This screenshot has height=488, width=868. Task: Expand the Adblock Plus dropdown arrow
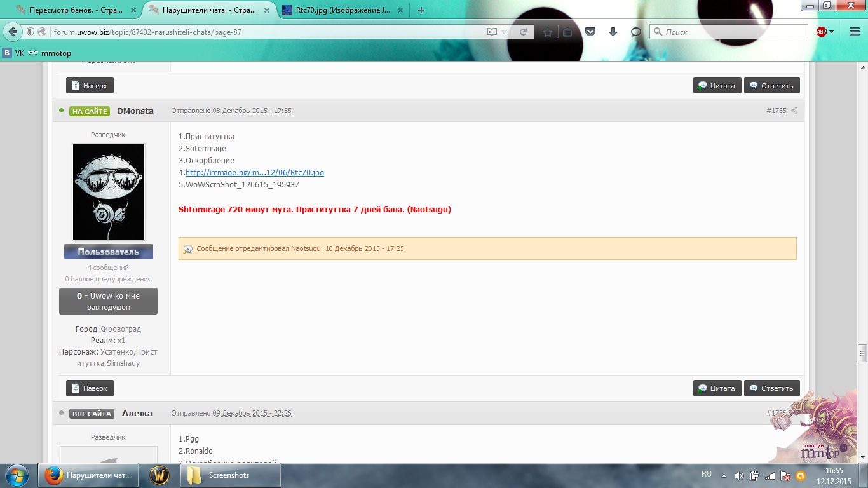832,32
